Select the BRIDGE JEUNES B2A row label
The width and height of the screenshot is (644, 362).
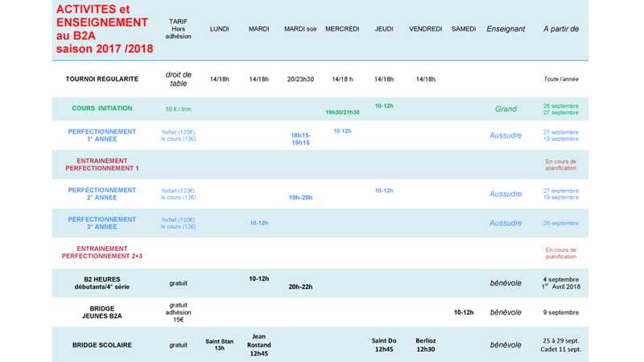click(x=102, y=312)
